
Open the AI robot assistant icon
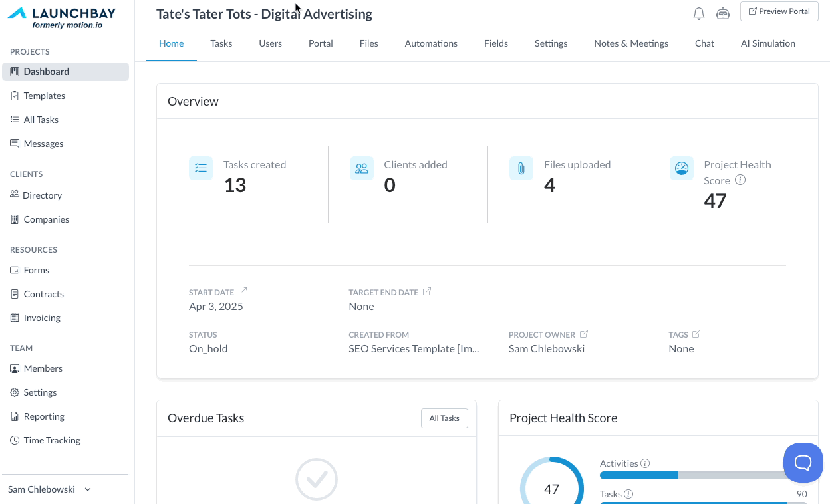(723, 13)
